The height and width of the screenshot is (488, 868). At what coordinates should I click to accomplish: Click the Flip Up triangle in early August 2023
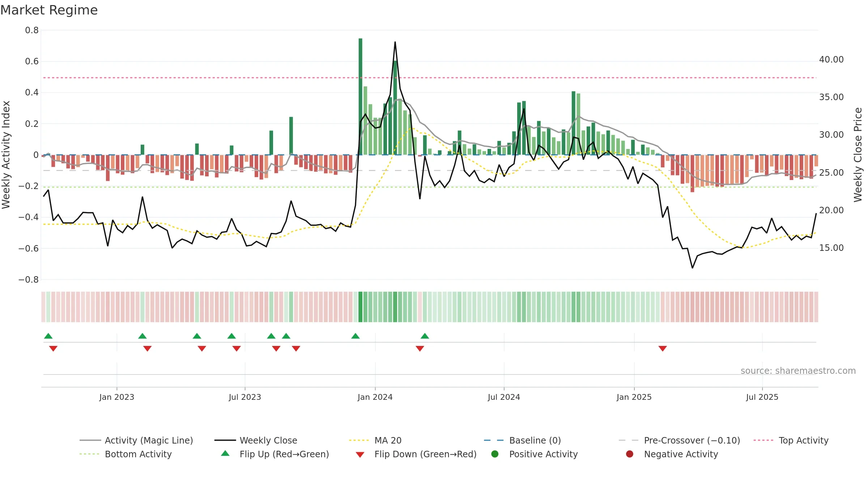pos(271,336)
